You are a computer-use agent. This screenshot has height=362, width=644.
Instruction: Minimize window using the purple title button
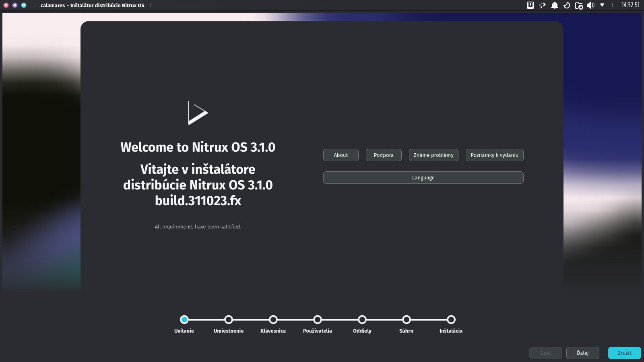click(x=15, y=5)
